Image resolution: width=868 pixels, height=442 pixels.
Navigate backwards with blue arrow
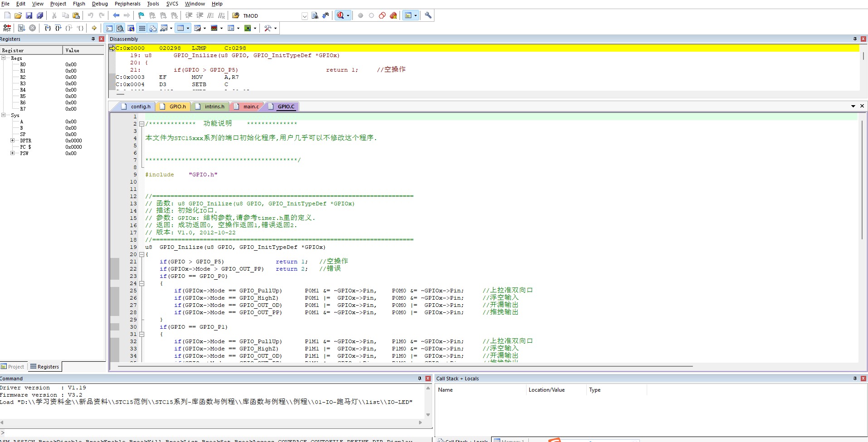coord(116,15)
